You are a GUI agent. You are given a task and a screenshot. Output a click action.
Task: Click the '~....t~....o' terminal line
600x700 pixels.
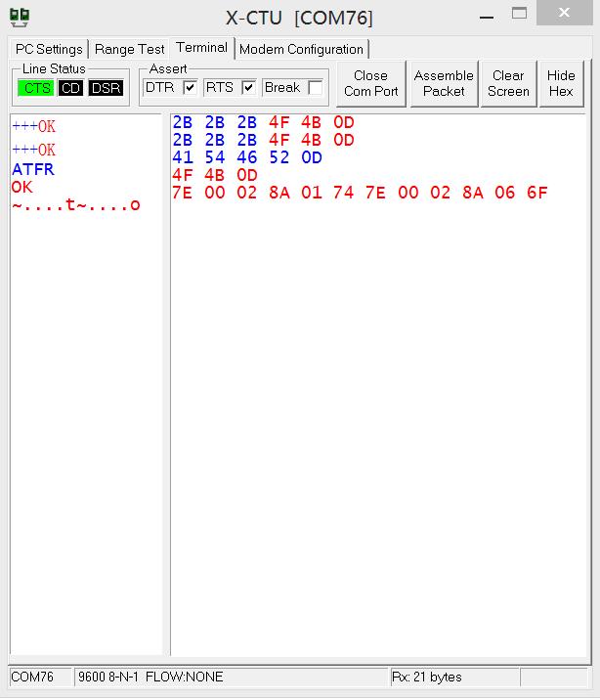click(x=76, y=205)
